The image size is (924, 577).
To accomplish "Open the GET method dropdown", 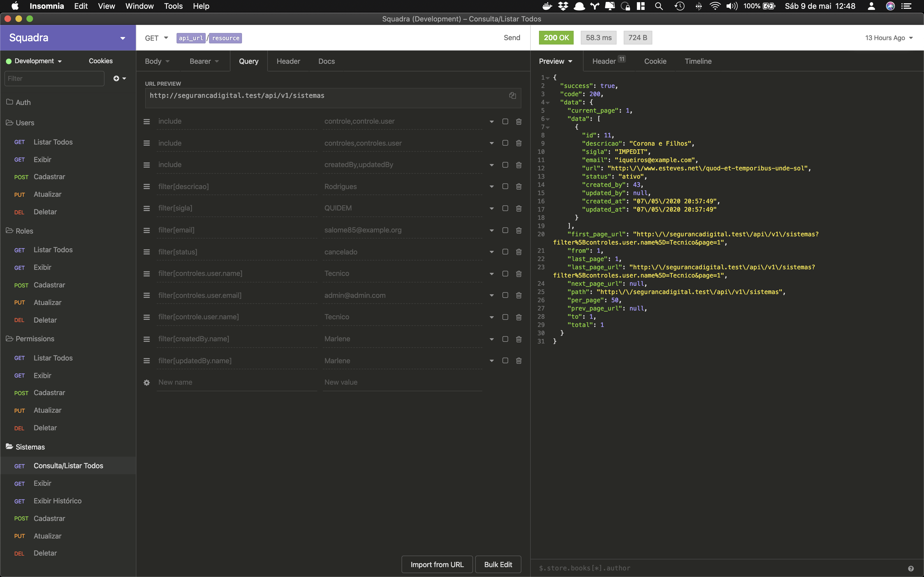I will (156, 38).
